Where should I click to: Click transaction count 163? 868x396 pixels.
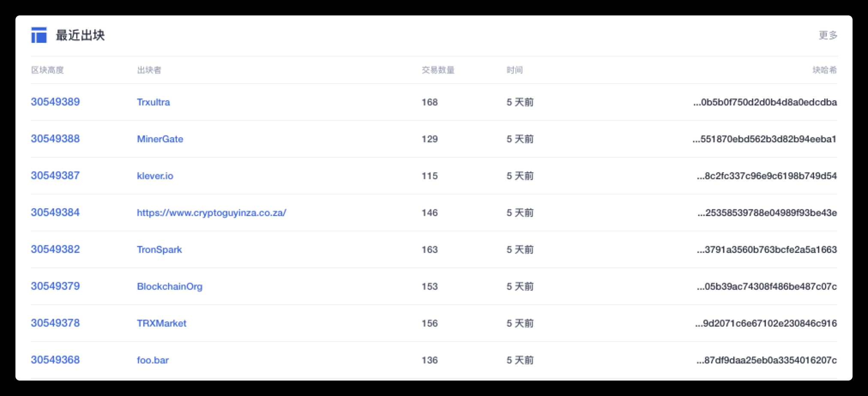point(430,249)
